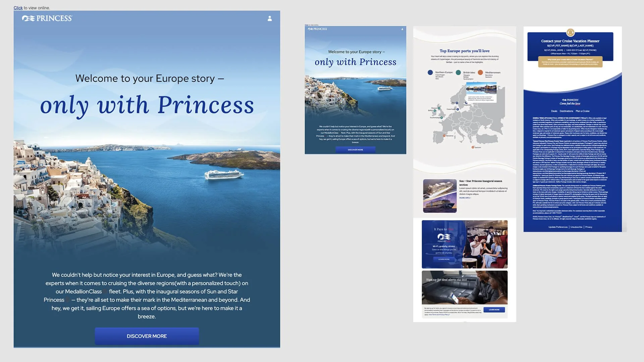Viewport: 644px width, 362px height.
Task: Click the profile icon in the small preview header
Action: (402, 29)
